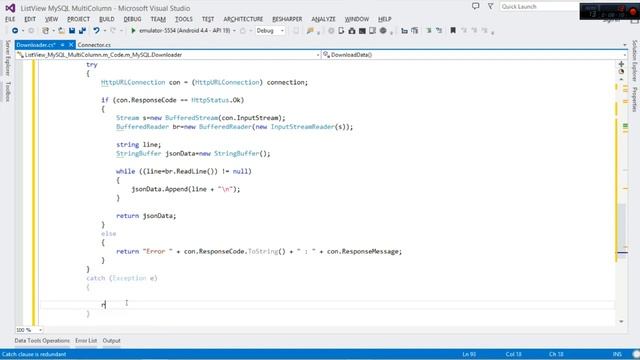Start debugging with the green play arrow
Screen dimensions: 640x360
133,31
